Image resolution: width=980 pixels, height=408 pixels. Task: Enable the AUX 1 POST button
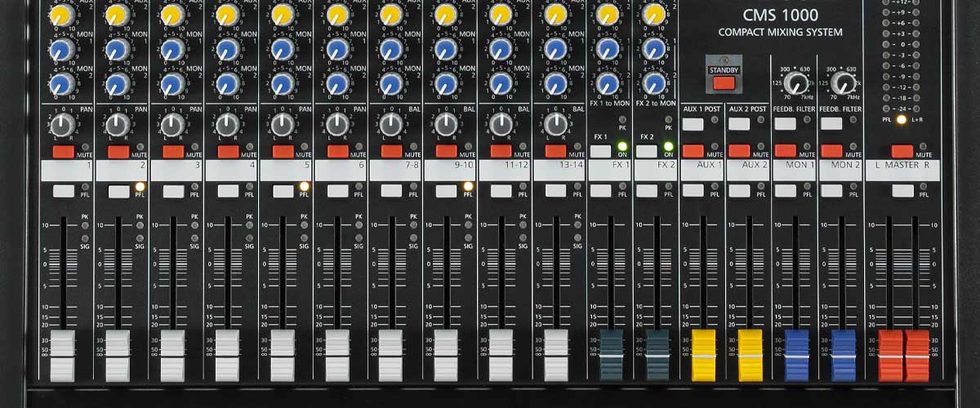tap(693, 124)
